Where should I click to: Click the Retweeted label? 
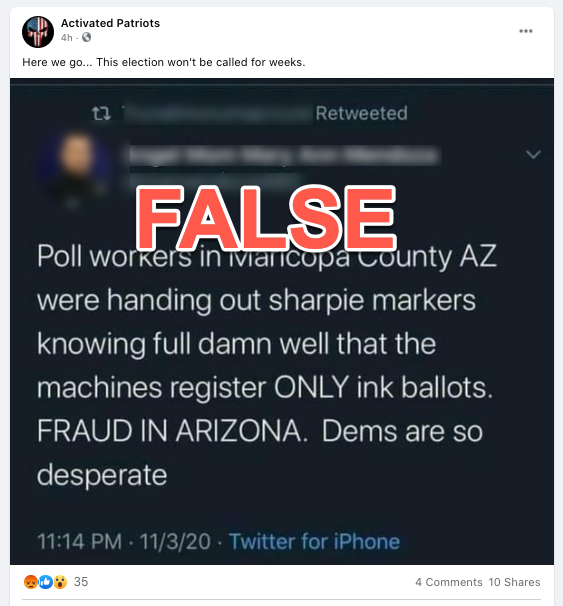[x=361, y=113]
